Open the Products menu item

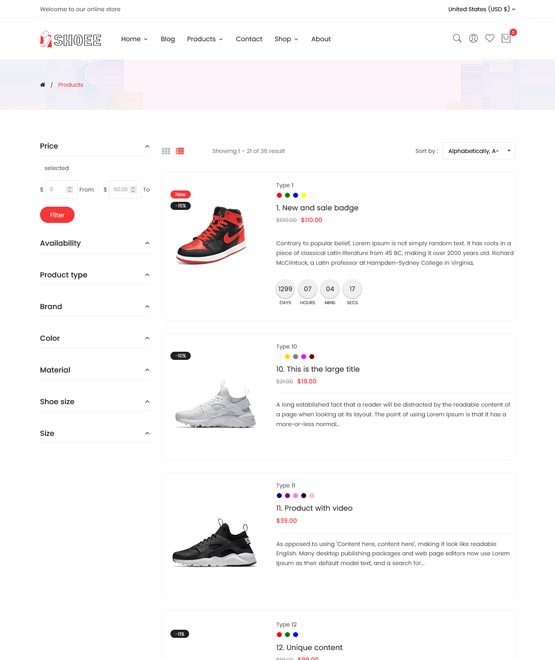tap(204, 39)
